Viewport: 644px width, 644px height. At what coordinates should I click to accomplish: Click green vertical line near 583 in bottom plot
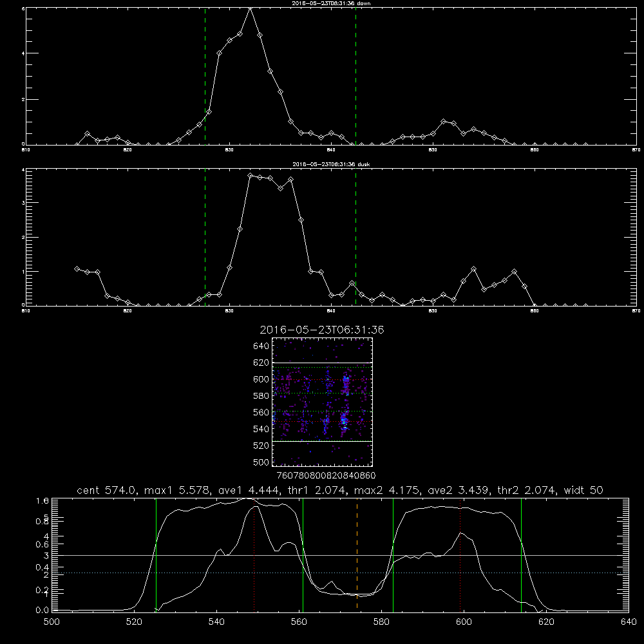[393, 554]
